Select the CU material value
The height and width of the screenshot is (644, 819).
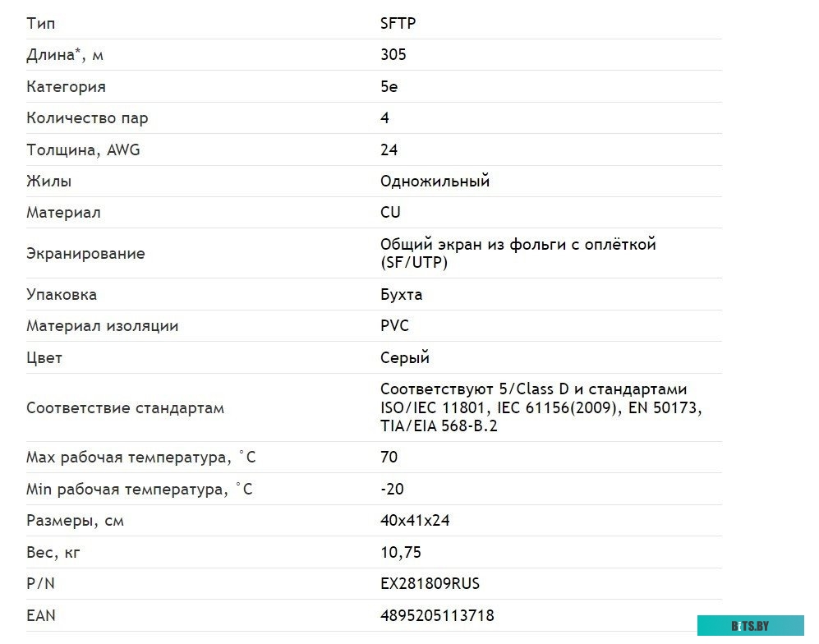click(x=390, y=213)
